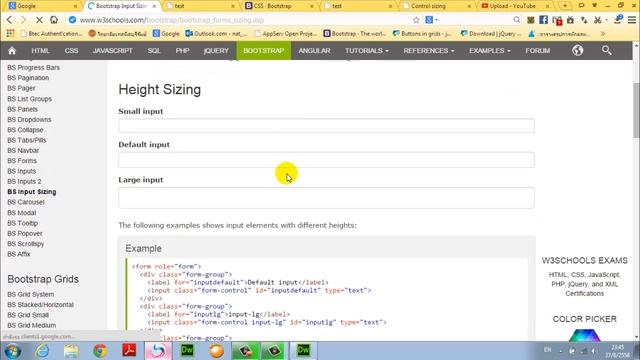Viewport: 640px width, 360px height.
Task: Go to BS Dropdowns in the sidebar
Action: pyautogui.click(x=29, y=120)
